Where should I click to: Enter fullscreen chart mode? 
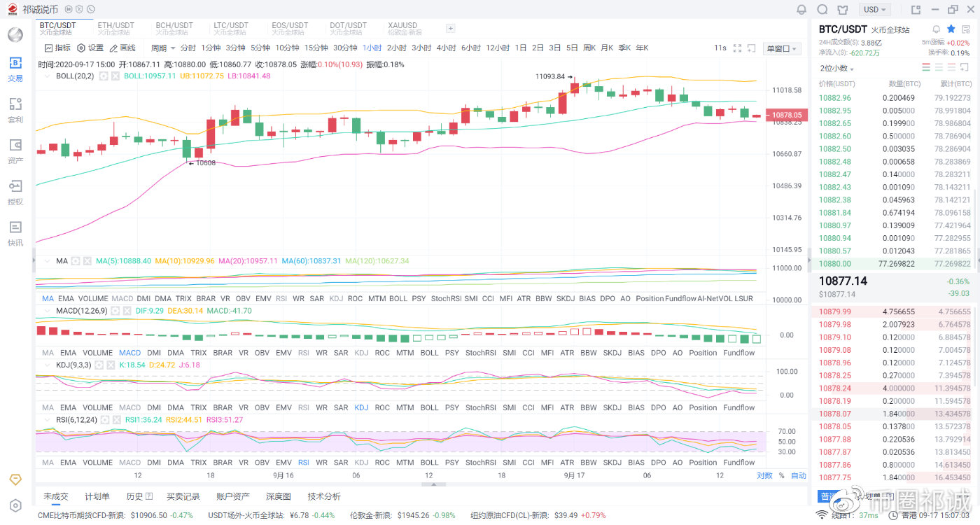(737, 48)
